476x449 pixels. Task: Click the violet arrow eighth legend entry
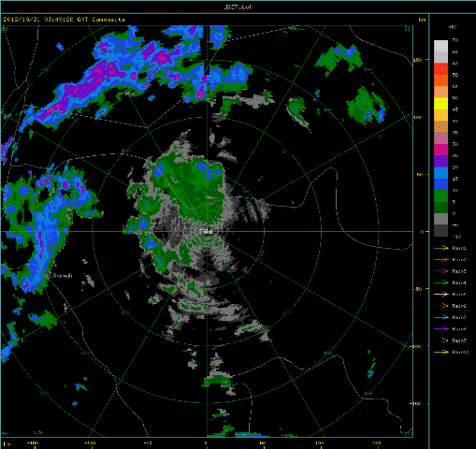[x=450, y=329]
